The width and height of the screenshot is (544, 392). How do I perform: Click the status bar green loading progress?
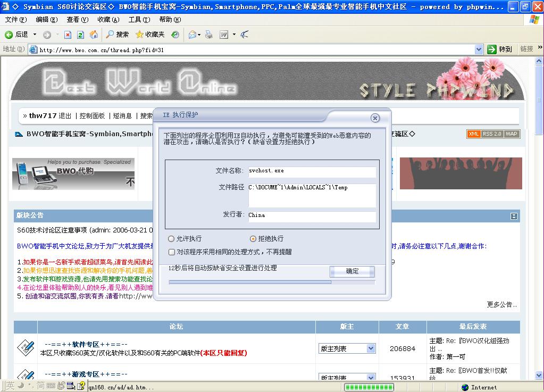click(369, 387)
